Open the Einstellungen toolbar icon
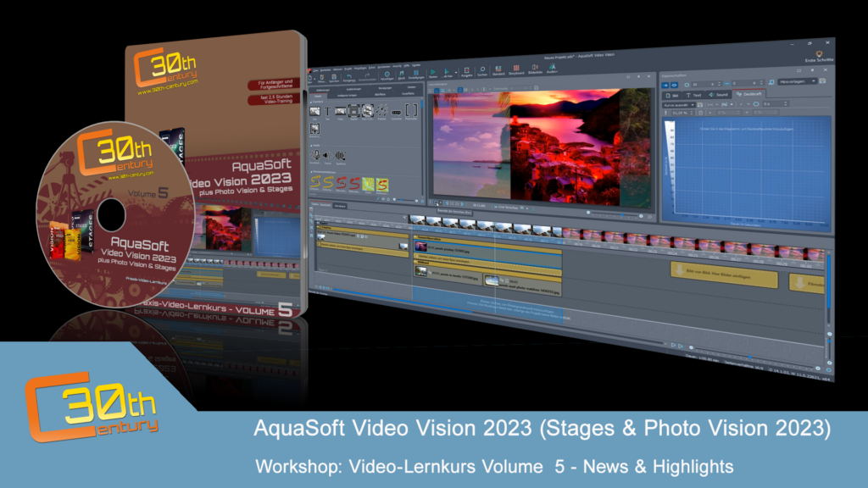 point(416,75)
